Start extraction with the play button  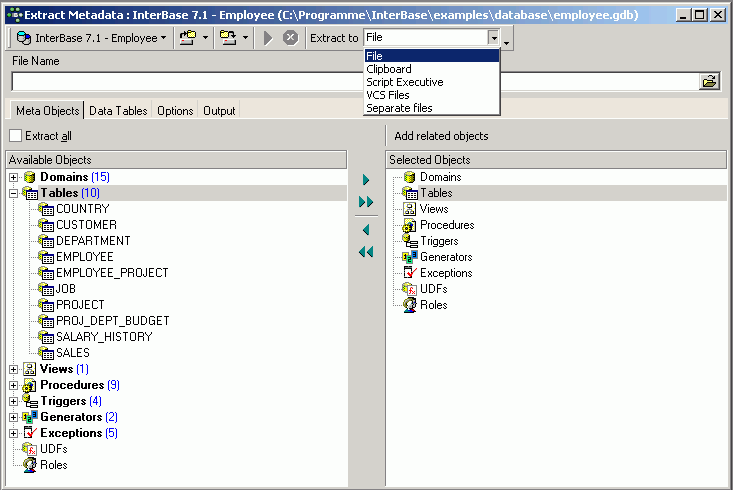click(x=268, y=38)
